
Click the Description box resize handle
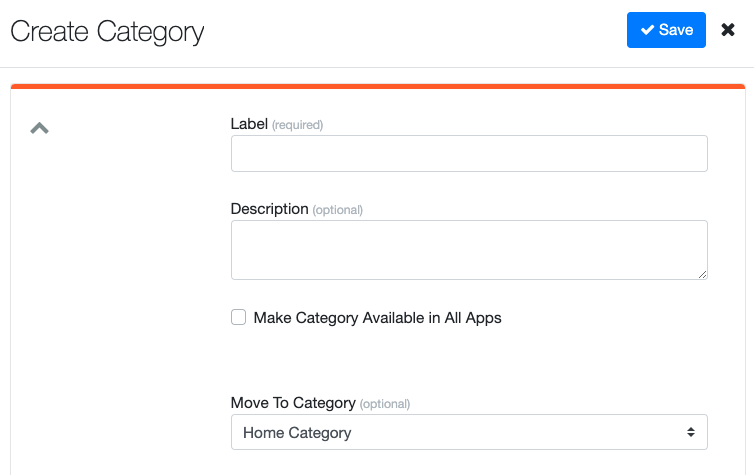[702, 274]
